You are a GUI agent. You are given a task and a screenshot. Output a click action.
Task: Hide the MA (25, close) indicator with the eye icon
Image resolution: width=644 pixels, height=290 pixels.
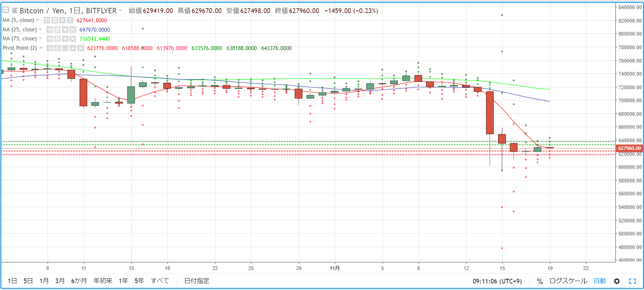click(50, 30)
